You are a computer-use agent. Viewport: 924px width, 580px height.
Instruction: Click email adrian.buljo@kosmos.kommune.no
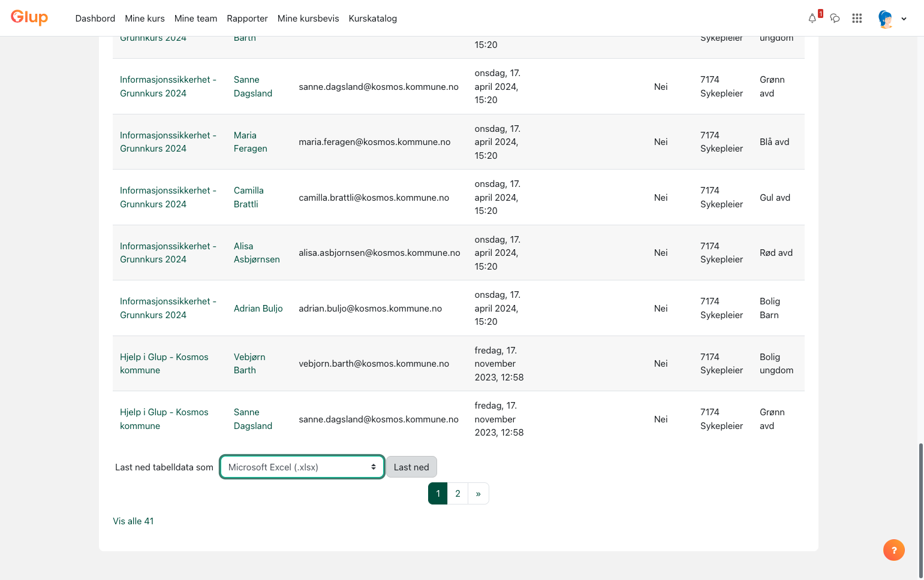coord(371,309)
